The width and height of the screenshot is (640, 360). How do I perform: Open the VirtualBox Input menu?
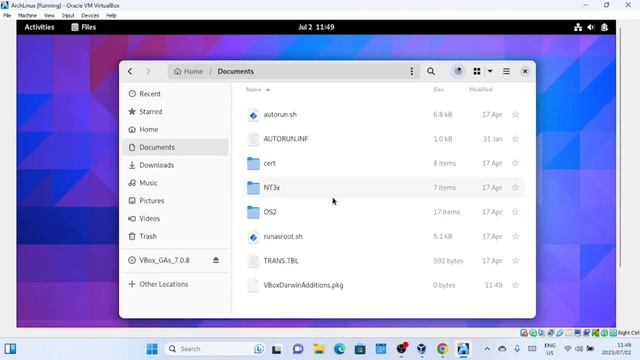point(68,16)
